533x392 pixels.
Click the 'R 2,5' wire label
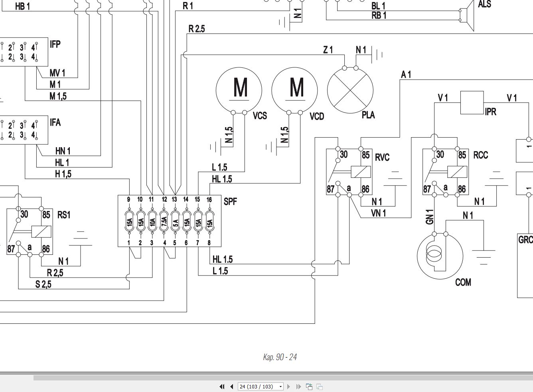click(55, 273)
